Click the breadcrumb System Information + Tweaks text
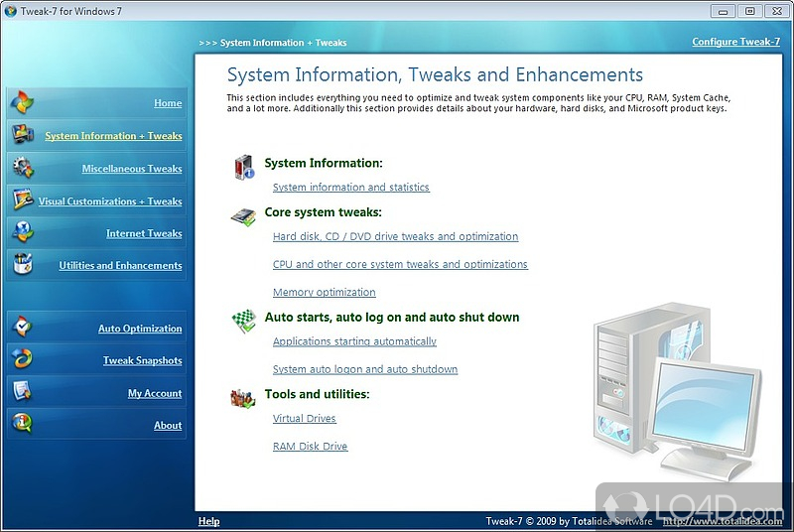The height and width of the screenshot is (532, 794). pos(283,43)
